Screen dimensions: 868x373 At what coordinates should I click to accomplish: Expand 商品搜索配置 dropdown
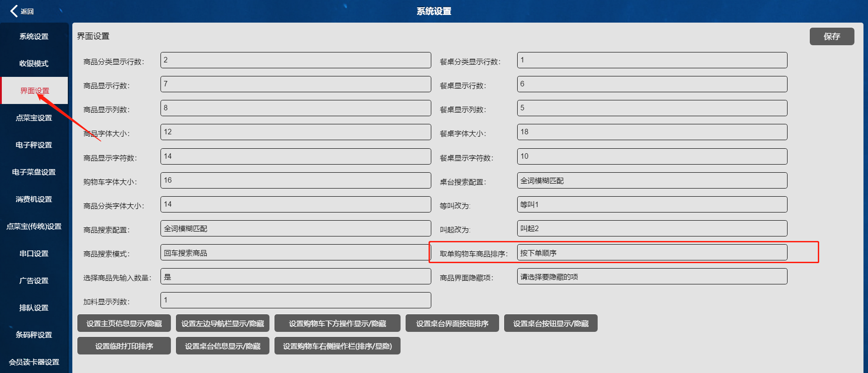tap(295, 228)
